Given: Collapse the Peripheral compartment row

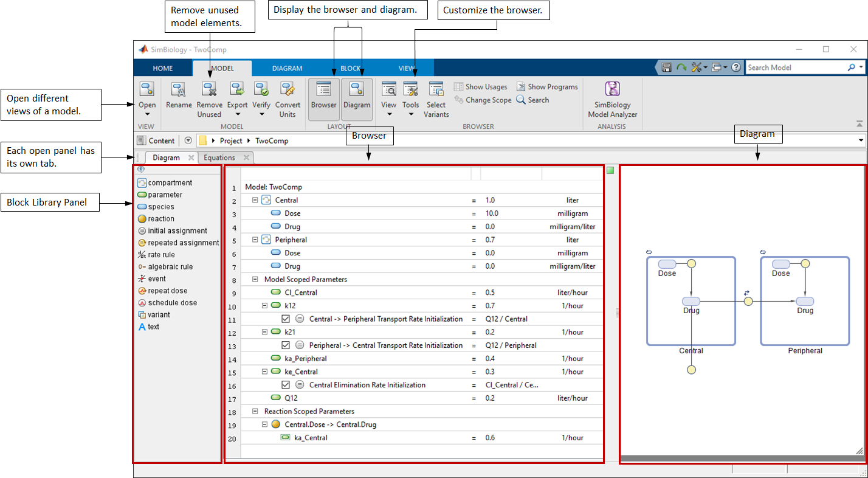Looking at the screenshot, I should (255, 240).
